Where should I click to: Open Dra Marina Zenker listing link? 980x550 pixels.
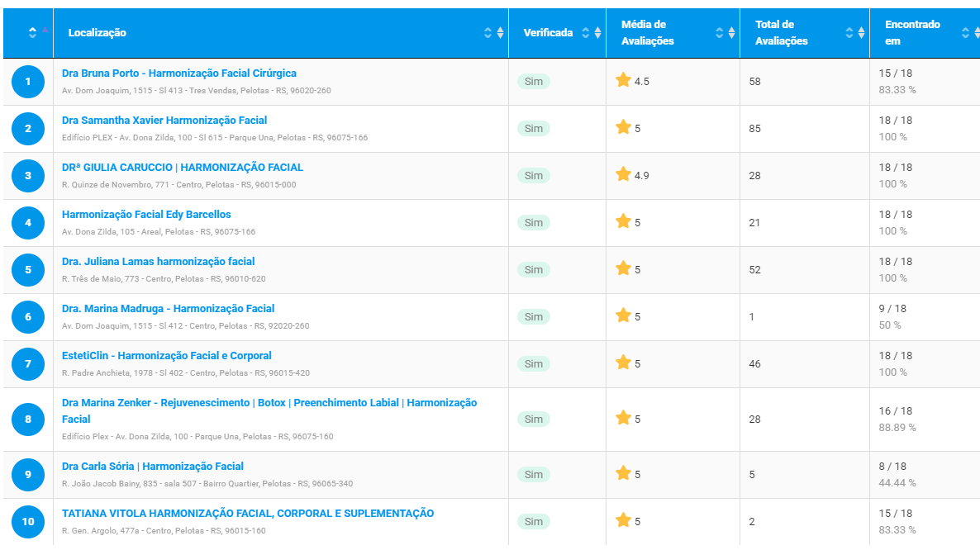(x=269, y=410)
